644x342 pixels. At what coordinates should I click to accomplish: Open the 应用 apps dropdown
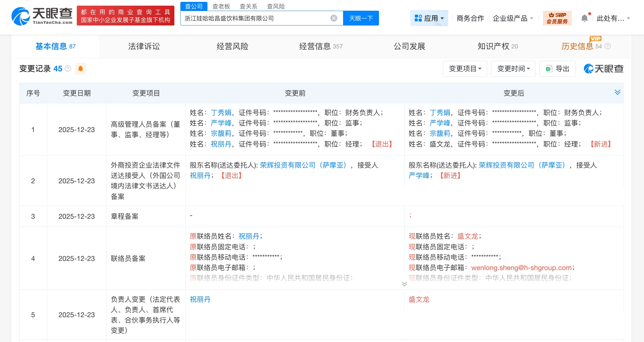(429, 18)
